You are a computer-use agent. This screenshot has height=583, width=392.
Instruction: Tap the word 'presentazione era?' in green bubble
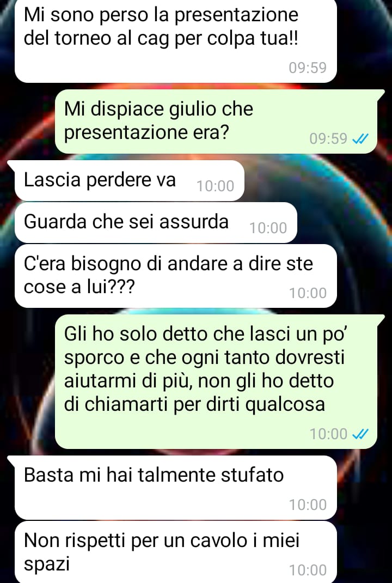coord(146,133)
